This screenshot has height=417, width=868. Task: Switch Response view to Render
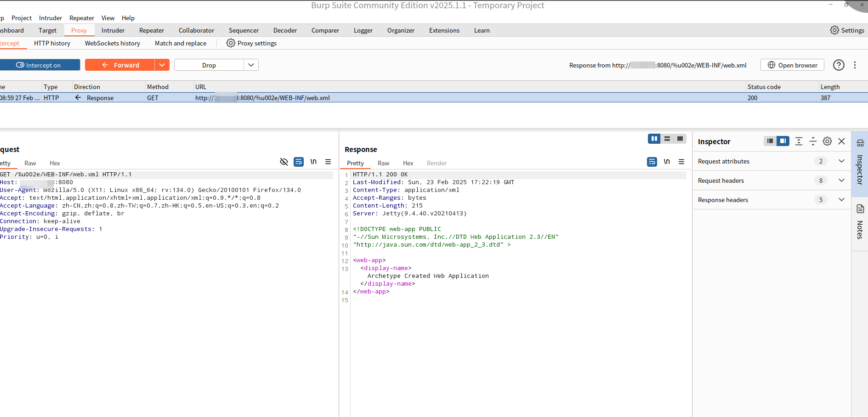[x=437, y=163]
